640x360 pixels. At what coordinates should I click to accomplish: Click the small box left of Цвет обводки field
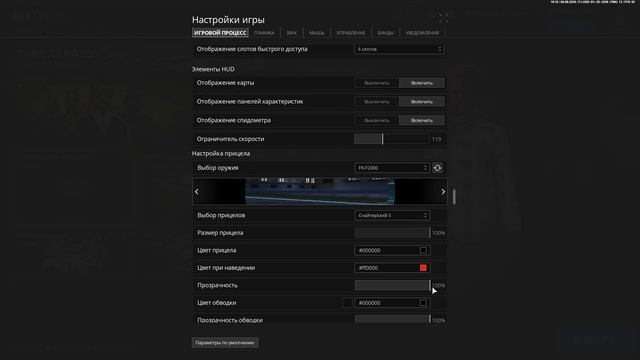(x=347, y=303)
